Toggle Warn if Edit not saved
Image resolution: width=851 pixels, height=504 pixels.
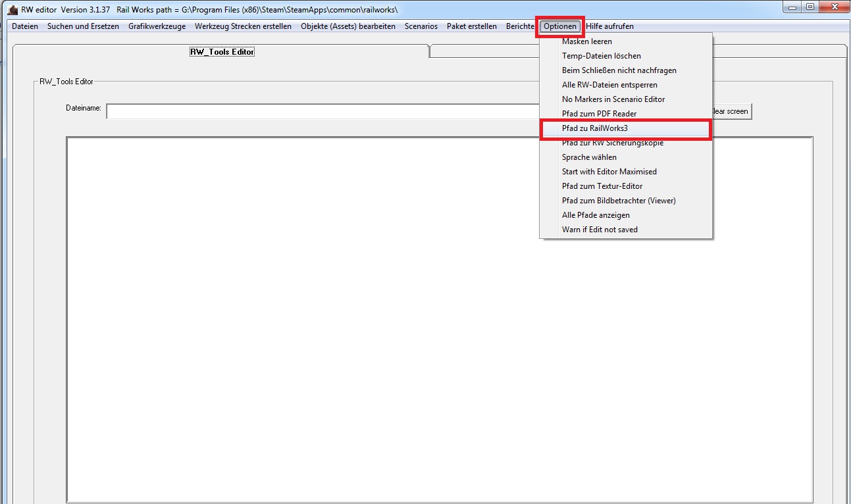(626, 230)
